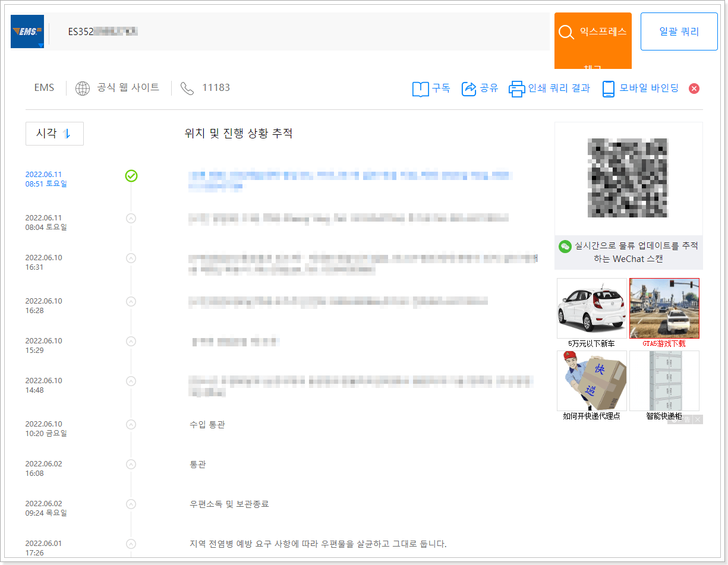Click the official website link text
The width and height of the screenshot is (728, 565).
point(128,88)
